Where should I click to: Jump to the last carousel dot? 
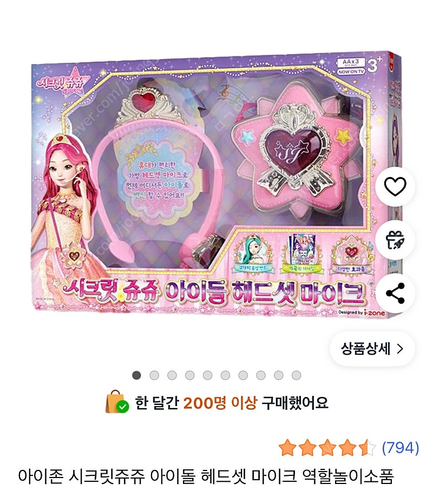296,375
